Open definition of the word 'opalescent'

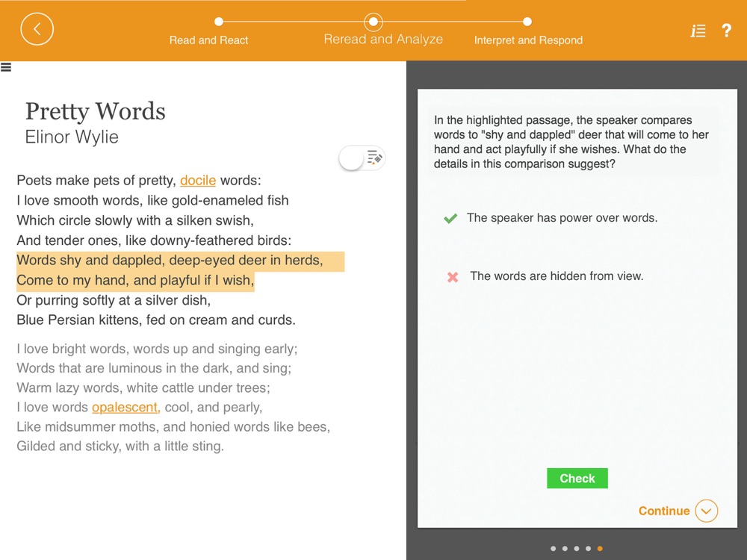tap(125, 407)
